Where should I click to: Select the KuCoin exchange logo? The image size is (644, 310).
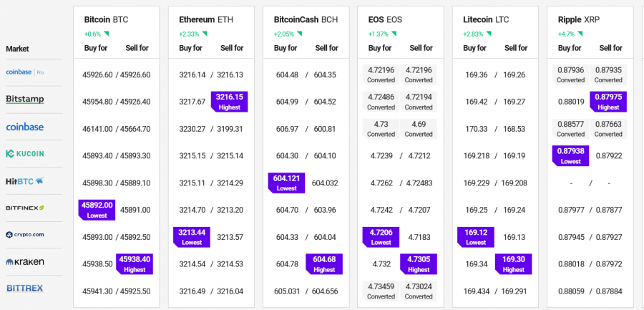point(25,153)
